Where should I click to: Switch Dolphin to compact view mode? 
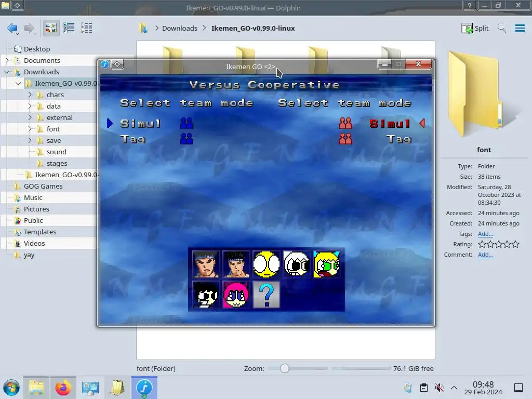(69, 28)
